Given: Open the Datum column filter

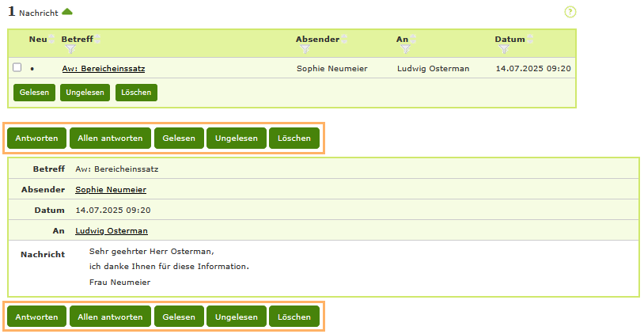Looking at the screenshot, I should (503, 49).
